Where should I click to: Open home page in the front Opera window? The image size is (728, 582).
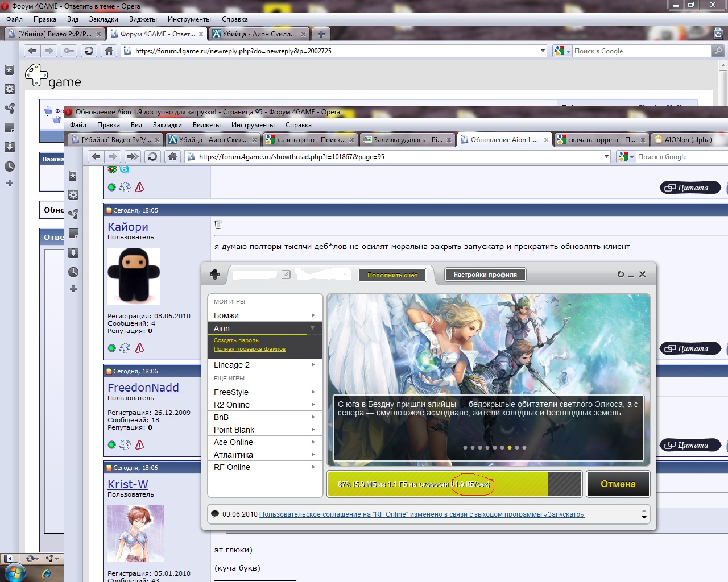point(173,156)
